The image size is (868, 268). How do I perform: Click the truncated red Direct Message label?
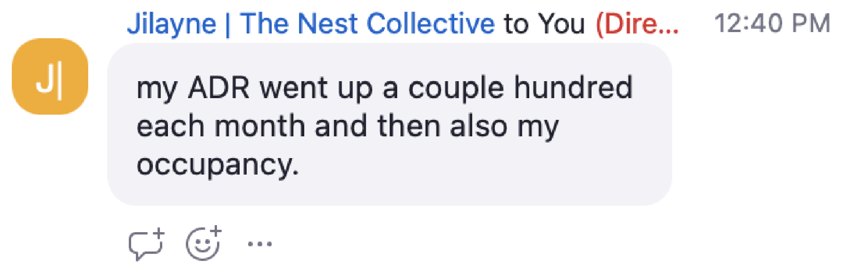point(637,24)
